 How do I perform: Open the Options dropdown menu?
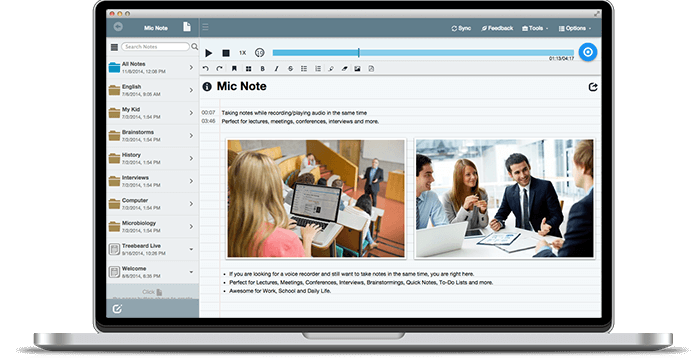pyautogui.click(x=575, y=28)
